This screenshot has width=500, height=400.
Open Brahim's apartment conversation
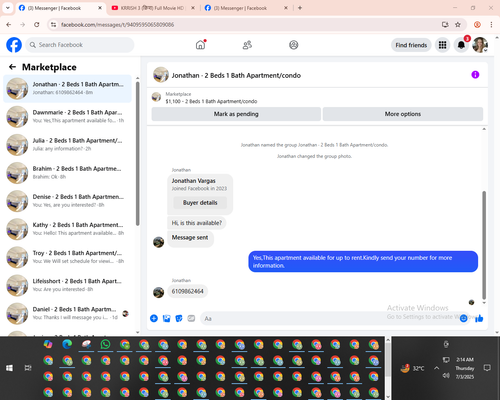(67, 173)
